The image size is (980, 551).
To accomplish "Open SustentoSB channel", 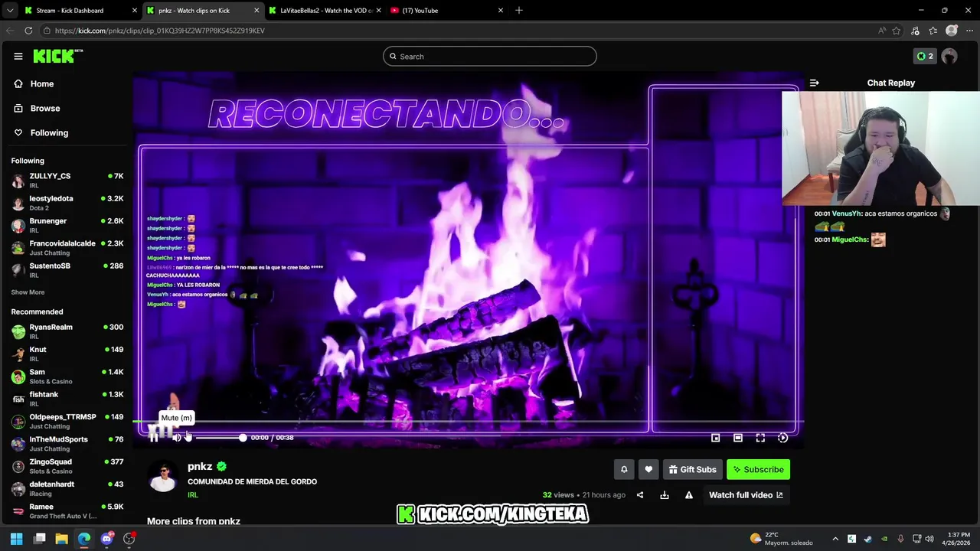I will click(x=67, y=270).
